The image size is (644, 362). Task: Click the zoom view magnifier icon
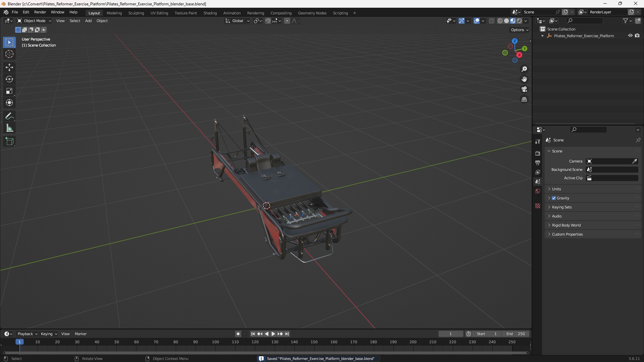point(524,69)
